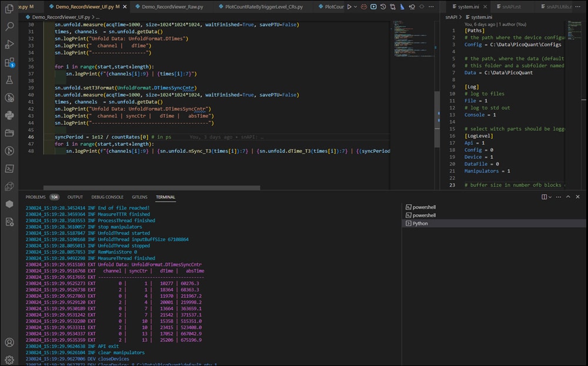Screen dimensions: 588x366
Task: Open the Search view in the activity bar
Action: [x=9, y=27]
